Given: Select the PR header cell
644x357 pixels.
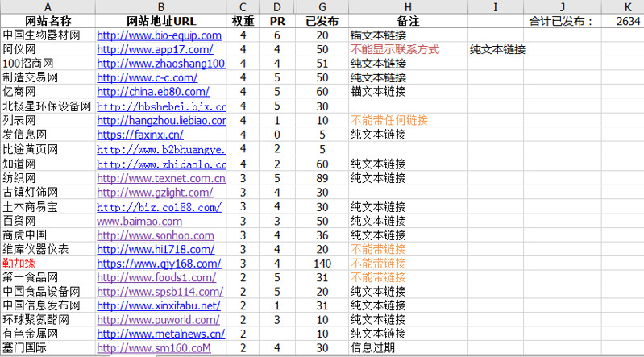Looking at the screenshot, I should pos(276,21).
